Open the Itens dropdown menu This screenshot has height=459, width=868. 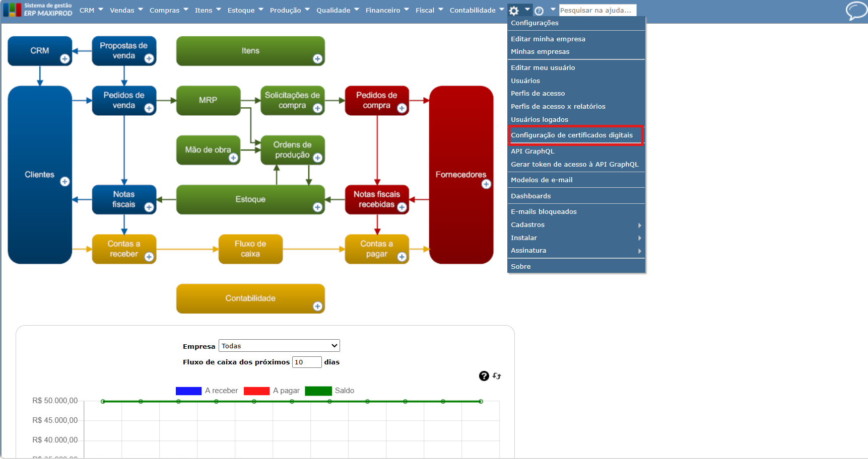208,10
